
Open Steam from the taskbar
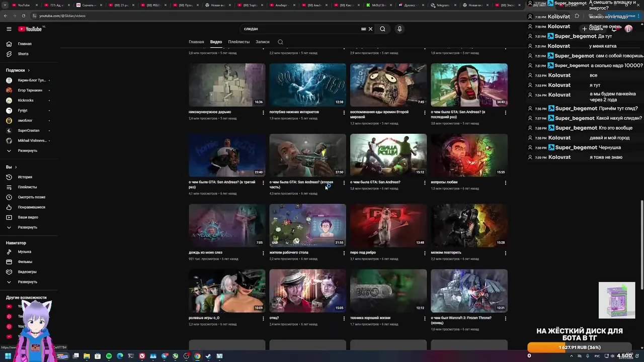point(208,356)
